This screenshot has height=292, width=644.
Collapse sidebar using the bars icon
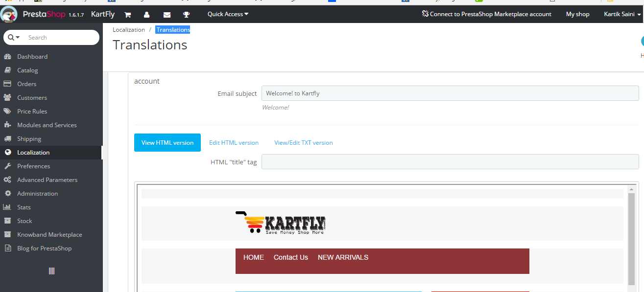51,271
